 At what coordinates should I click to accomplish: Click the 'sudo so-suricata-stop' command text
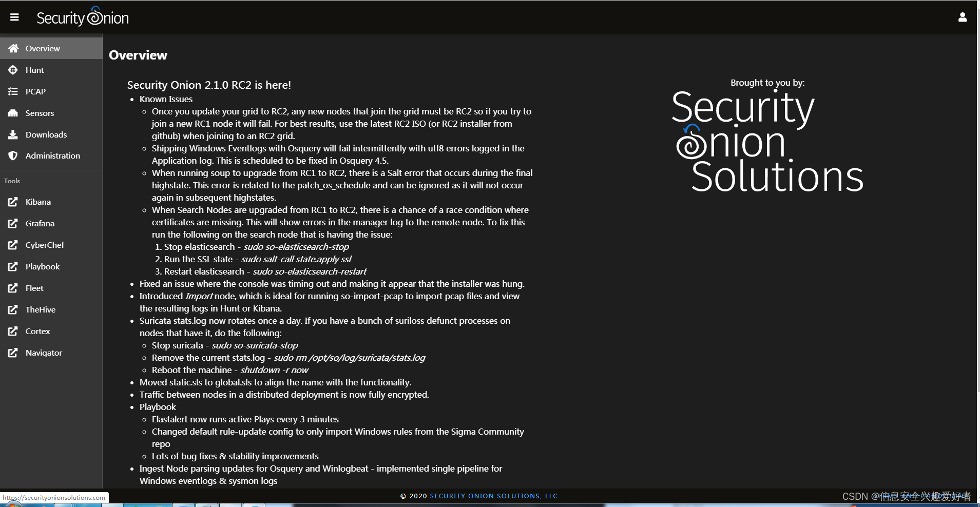click(x=255, y=345)
